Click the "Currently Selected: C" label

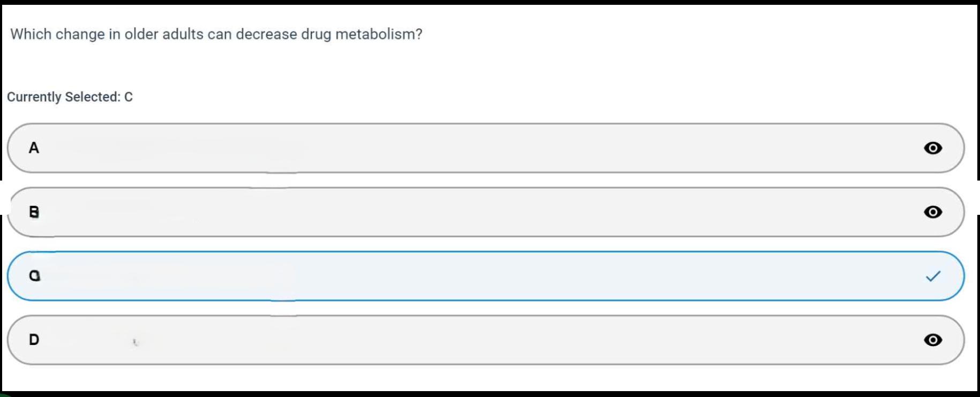(x=70, y=97)
